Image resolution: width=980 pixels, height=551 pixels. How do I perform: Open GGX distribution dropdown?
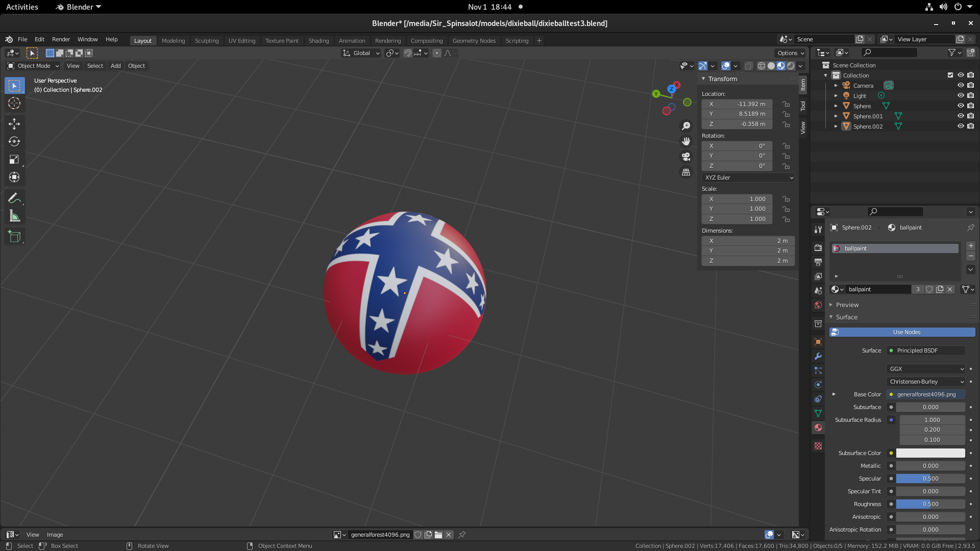click(x=926, y=369)
